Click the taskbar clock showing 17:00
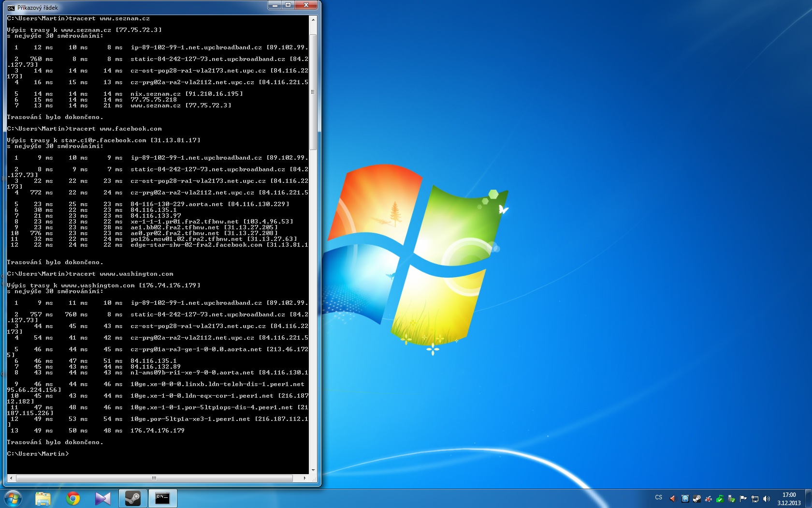This screenshot has height=508, width=812. pyautogui.click(x=789, y=499)
